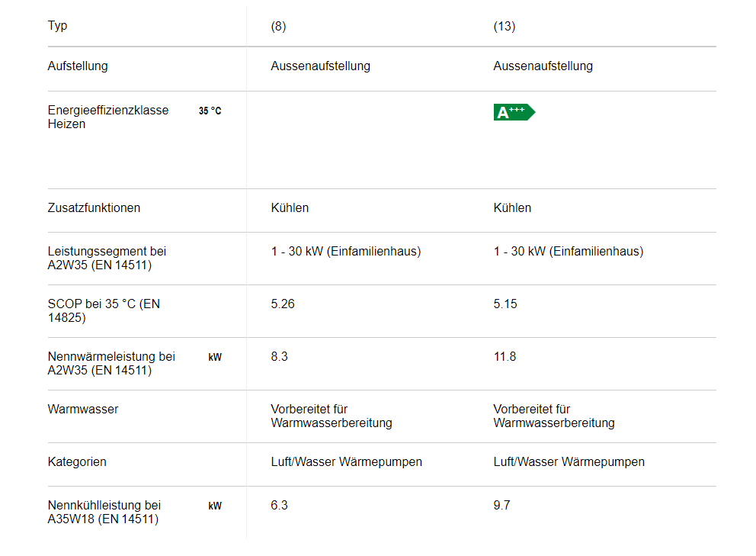Select the Typ (13) column header

(x=505, y=26)
